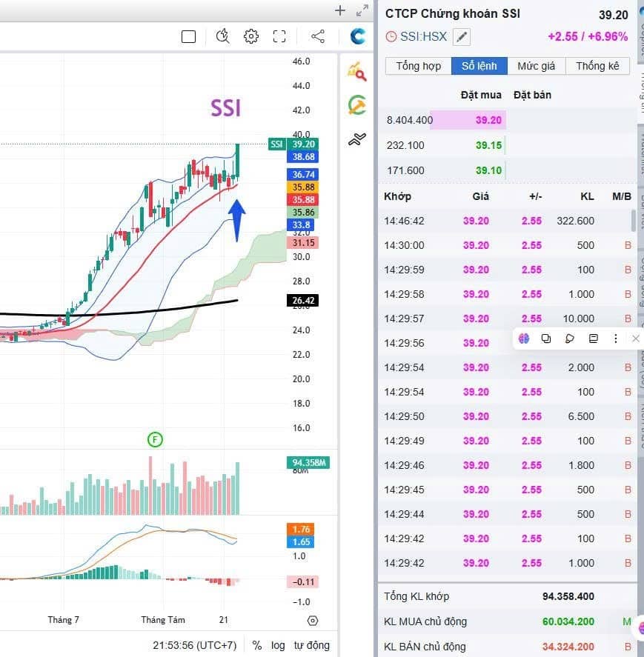The image size is (644, 657).
Task: Open price axis settings hexagon icon
Action: pyautogui.click(x=313, y=621)
